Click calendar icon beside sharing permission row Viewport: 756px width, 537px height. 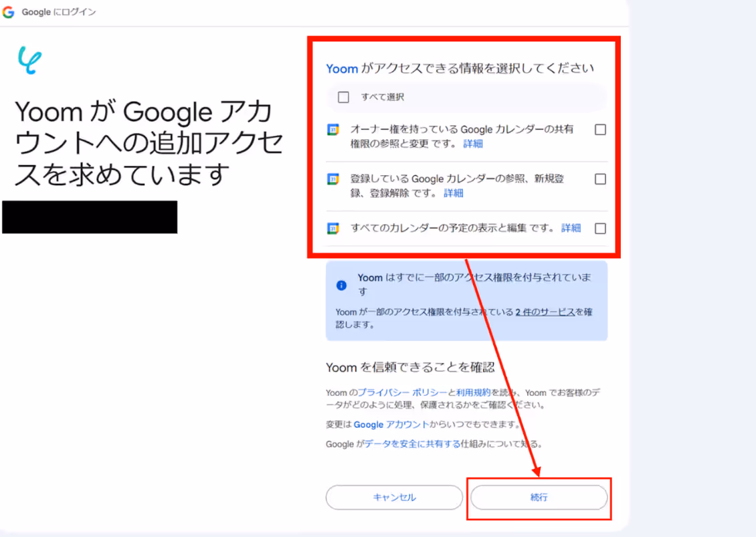[x=333, y=130]
